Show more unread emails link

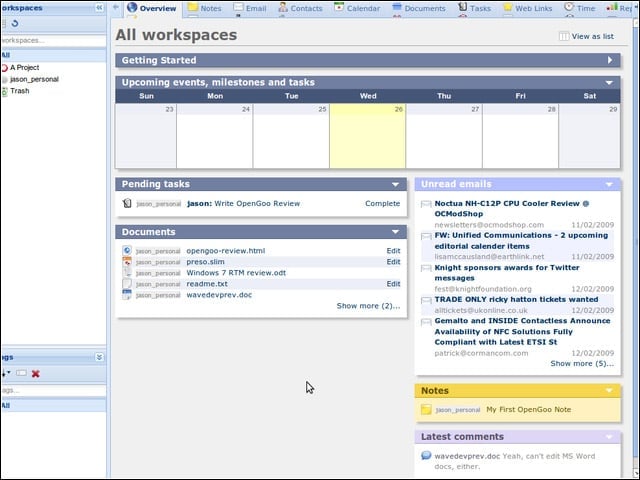coord(582,363)
